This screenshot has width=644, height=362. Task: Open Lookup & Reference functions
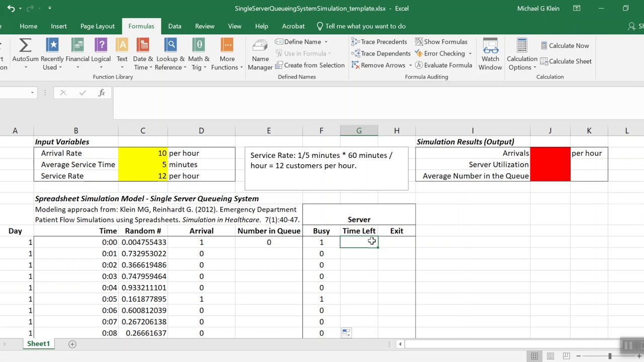171,54
